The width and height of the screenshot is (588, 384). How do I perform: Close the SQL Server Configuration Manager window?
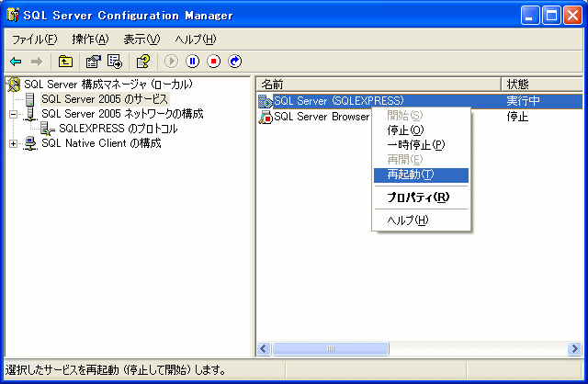(572, 16)
